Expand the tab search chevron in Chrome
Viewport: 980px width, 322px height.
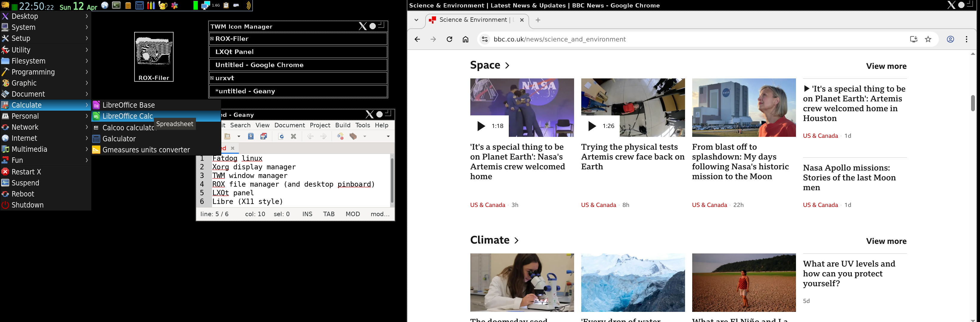click(x=416, y=20)
